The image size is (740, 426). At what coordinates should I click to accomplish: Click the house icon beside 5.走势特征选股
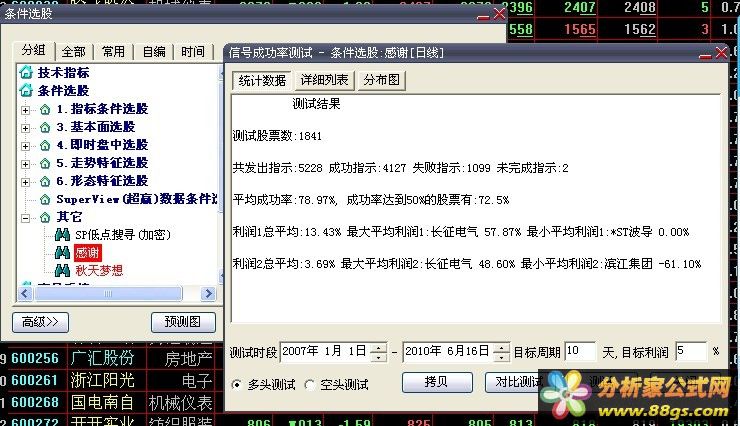point(45,163)
